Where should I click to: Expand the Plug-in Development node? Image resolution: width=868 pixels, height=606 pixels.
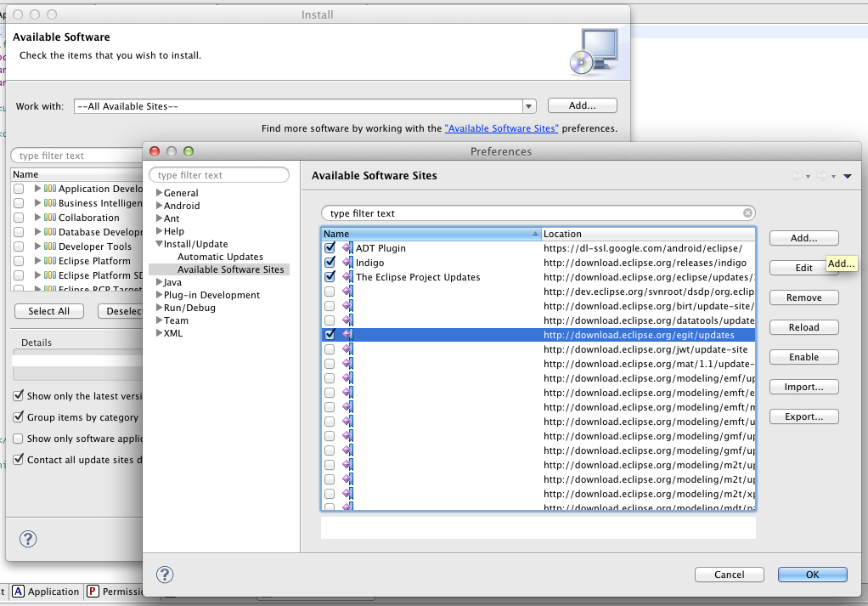(159, 295)
